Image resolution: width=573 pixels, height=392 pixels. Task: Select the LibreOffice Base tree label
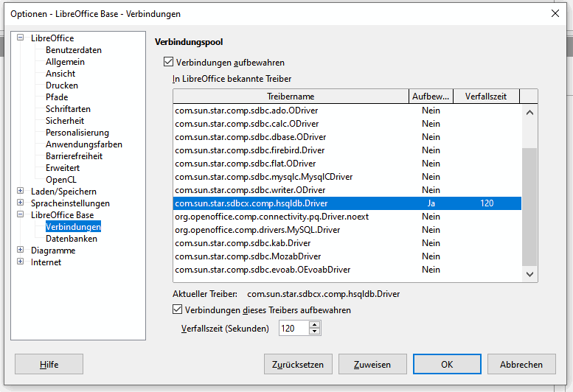(x=62, y=215)
